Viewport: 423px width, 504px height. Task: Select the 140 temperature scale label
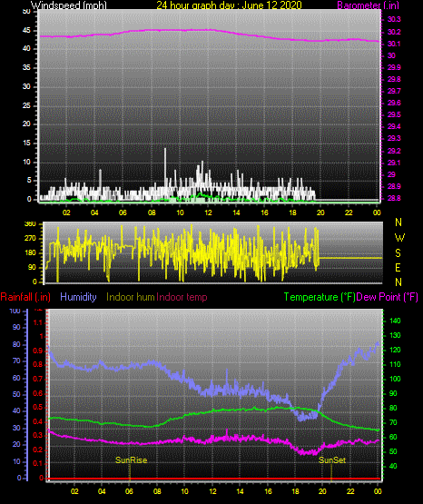[395, 321]
